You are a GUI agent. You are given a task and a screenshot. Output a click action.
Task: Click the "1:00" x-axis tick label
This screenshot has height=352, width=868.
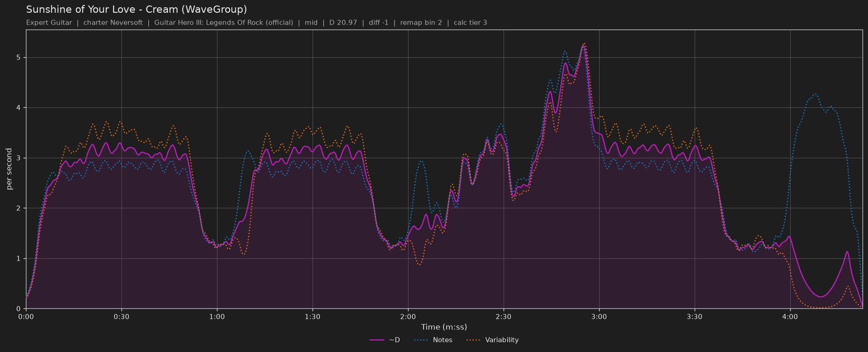(x=217, y=317)
